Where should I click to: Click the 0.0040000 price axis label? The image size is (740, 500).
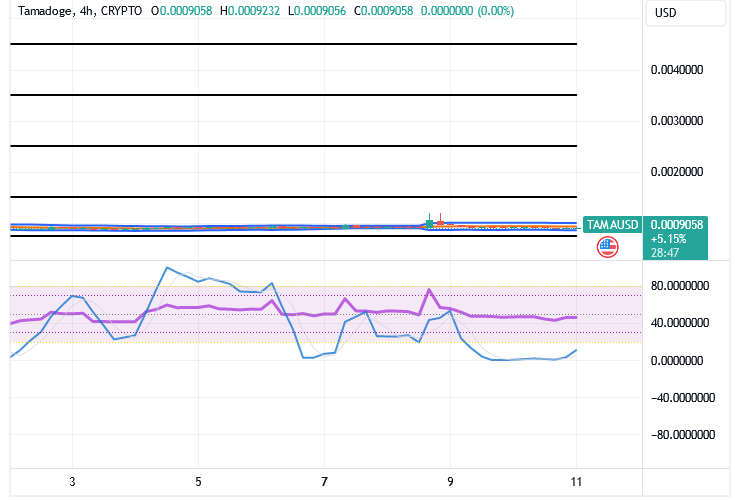[677, 70]
